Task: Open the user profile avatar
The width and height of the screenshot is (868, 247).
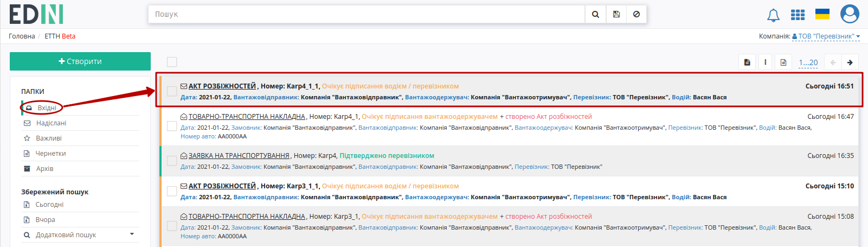Action: (x=850, y=14)
